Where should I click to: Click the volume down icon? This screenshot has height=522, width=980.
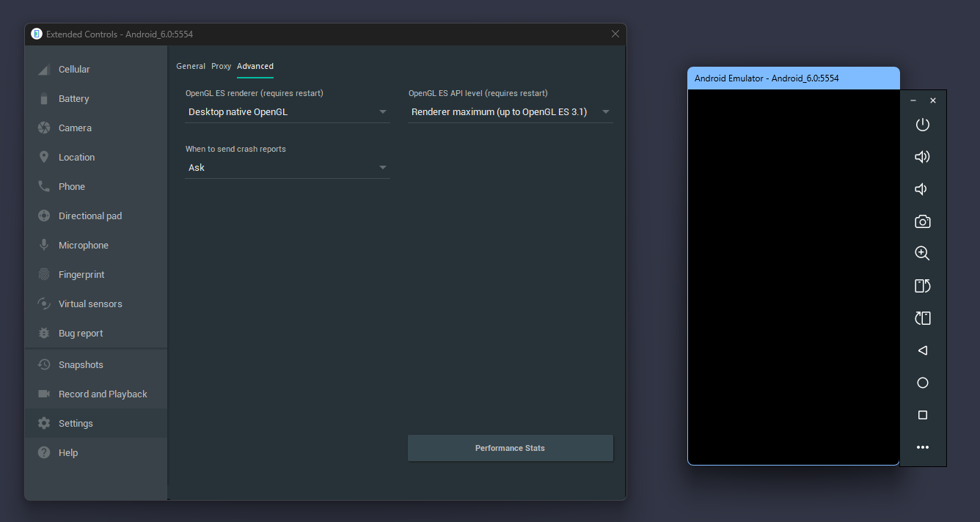click(922, 189)
